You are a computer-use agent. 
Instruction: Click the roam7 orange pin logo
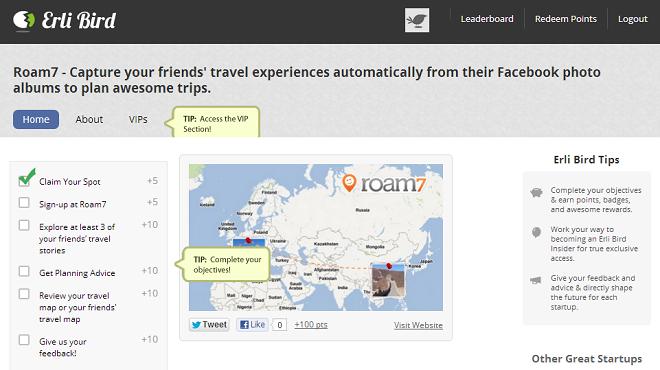[349, 183]
